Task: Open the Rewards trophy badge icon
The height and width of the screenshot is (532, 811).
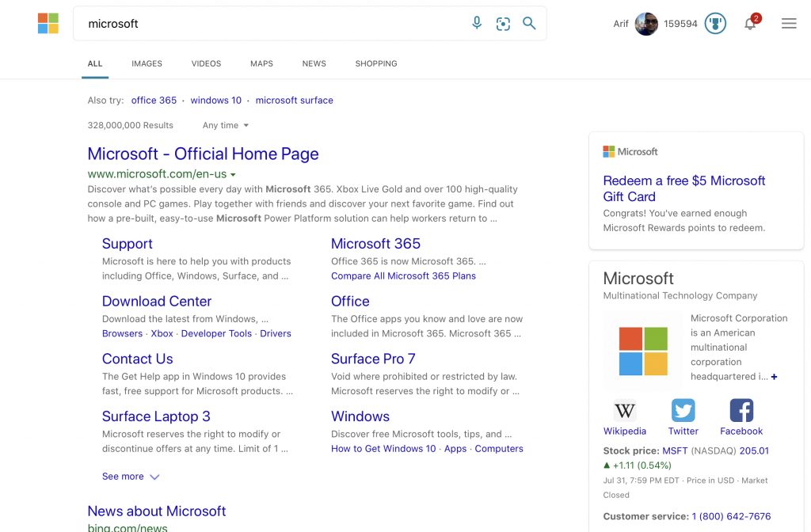Action: (x=715, y=23)
